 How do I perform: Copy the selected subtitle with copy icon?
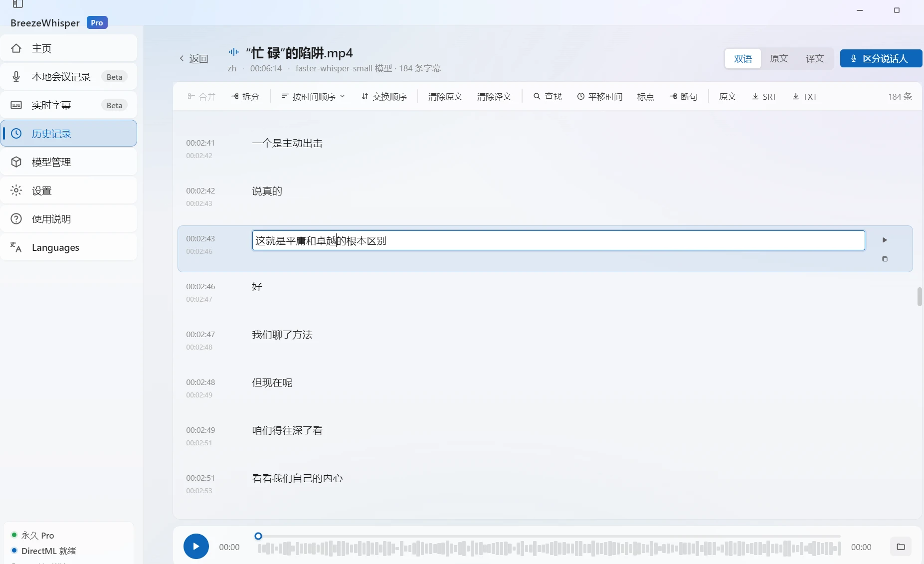click(885, 259)
